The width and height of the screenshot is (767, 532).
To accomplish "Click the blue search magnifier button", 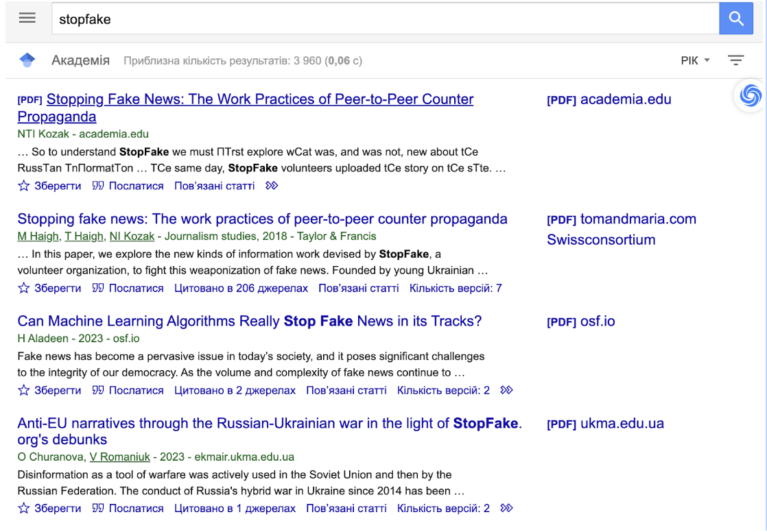I will coord(735,19).
